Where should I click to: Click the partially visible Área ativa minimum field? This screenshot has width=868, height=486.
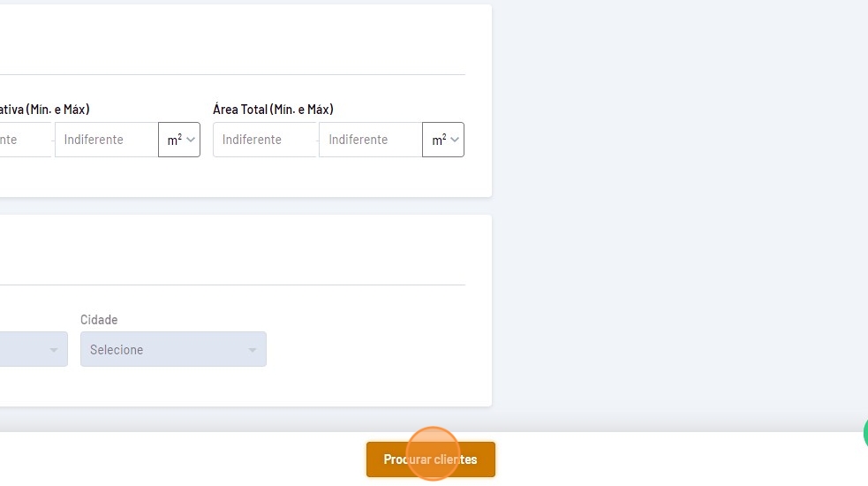pos(22,140)
